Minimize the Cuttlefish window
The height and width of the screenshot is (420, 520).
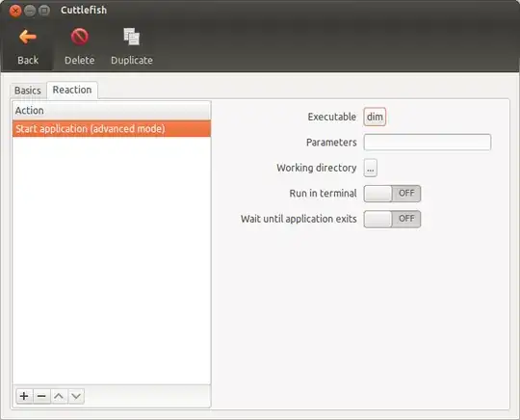[30, 11]
